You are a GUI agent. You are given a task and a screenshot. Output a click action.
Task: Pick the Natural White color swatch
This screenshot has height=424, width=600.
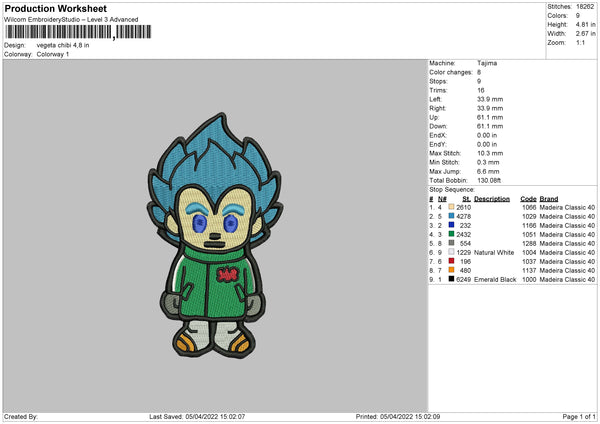tap(451, 252)
